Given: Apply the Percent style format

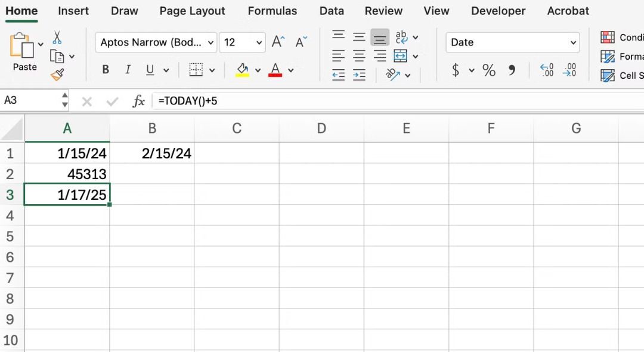Looking at the screenshot, I should (x=489, y=70).
